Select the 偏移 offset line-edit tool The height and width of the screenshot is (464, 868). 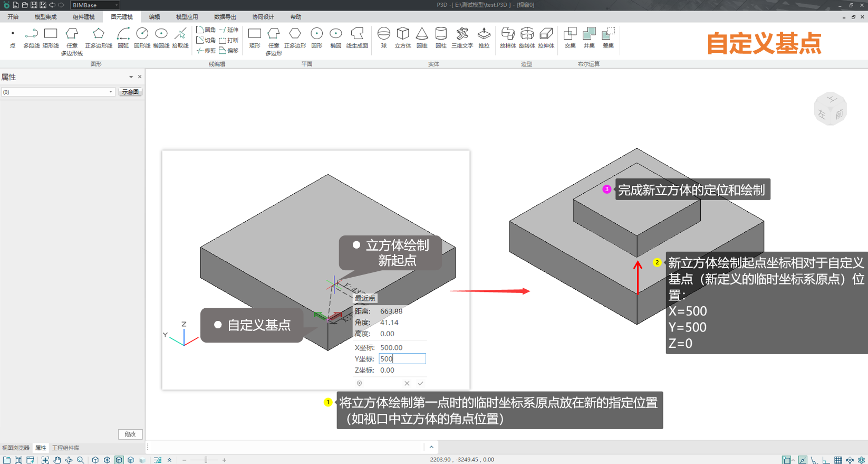click(x=229, y=51)
